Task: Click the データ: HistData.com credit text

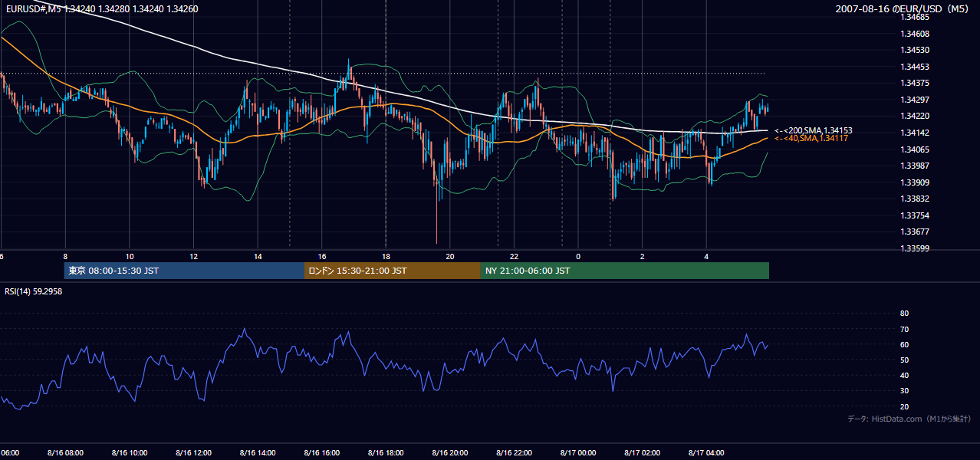Action: [909, 419]
